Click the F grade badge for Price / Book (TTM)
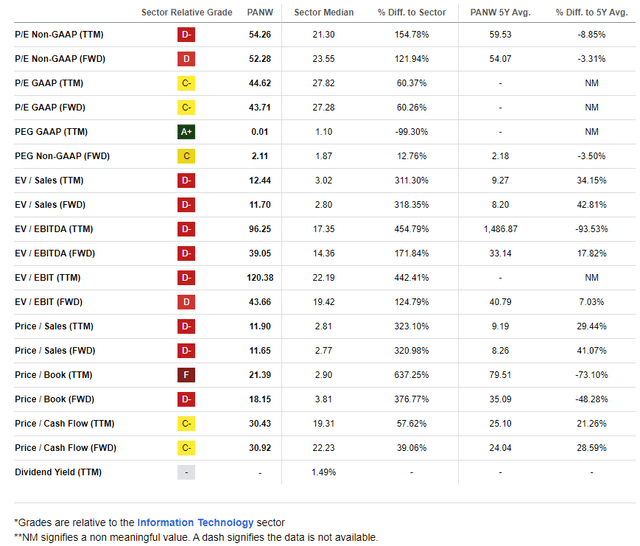This screenshot has height=546, width=640. coord(186,375)
